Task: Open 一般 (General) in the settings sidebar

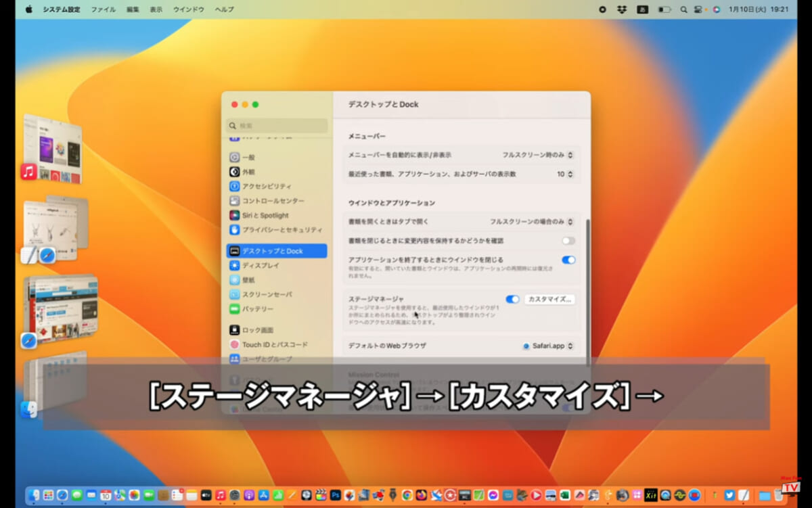Action: [x=276, y=157]
